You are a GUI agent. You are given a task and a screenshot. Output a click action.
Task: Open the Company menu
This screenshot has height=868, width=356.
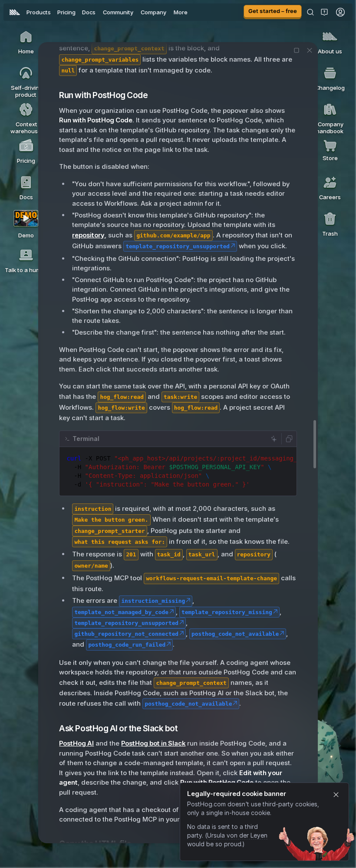pos(153,12)
